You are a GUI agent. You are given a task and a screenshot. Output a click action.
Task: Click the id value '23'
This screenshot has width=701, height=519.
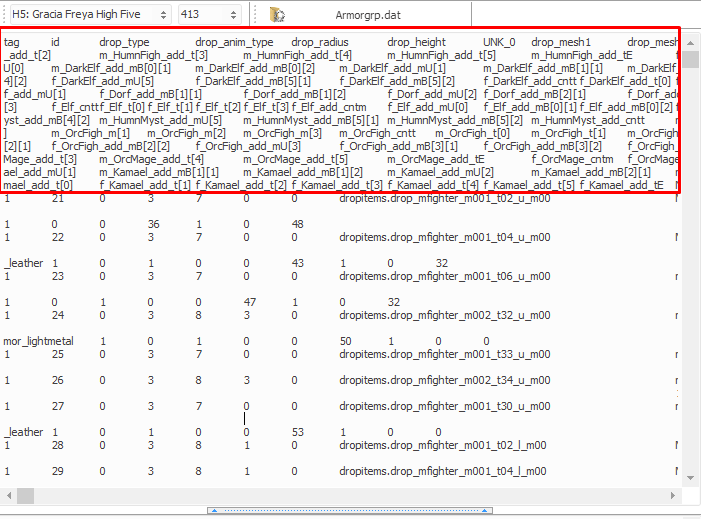click(x=58, y=276)
